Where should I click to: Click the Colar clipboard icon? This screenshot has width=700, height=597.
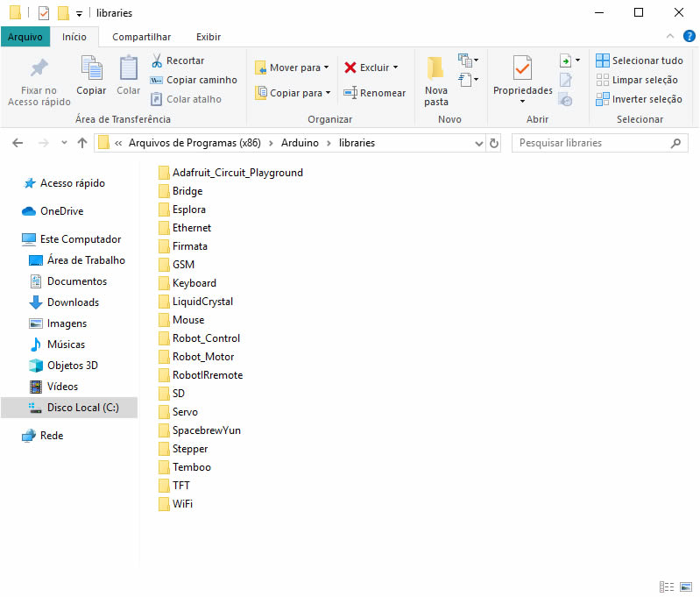point(129,68)
